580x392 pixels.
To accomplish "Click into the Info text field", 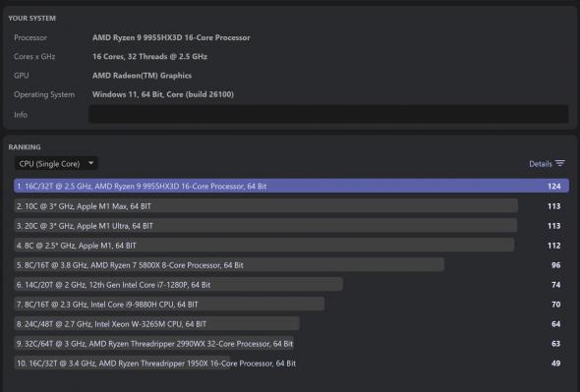I will click(328, 114).
